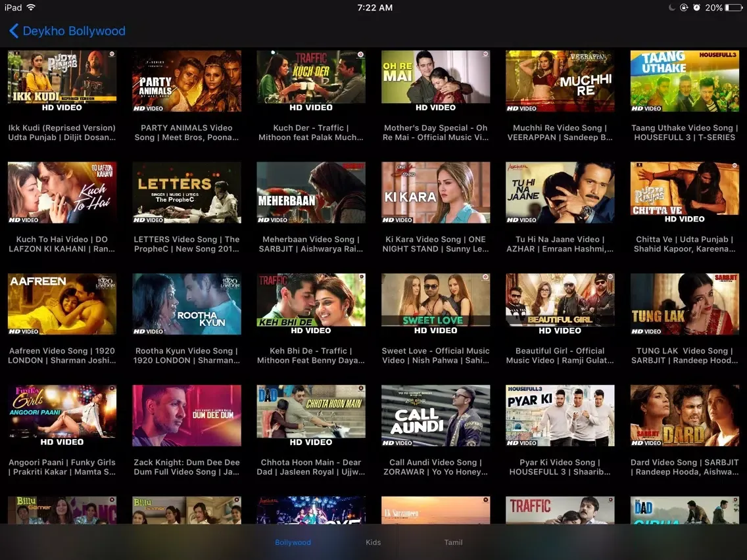Switch to the Tamil tab
The height and width of the screenshot is (560, 747).
click(453, 542)
